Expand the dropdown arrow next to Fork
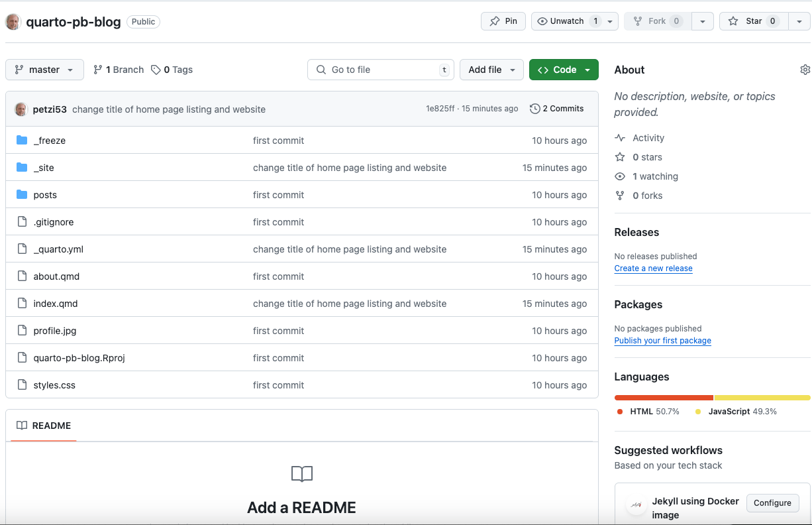 point(703,21)
